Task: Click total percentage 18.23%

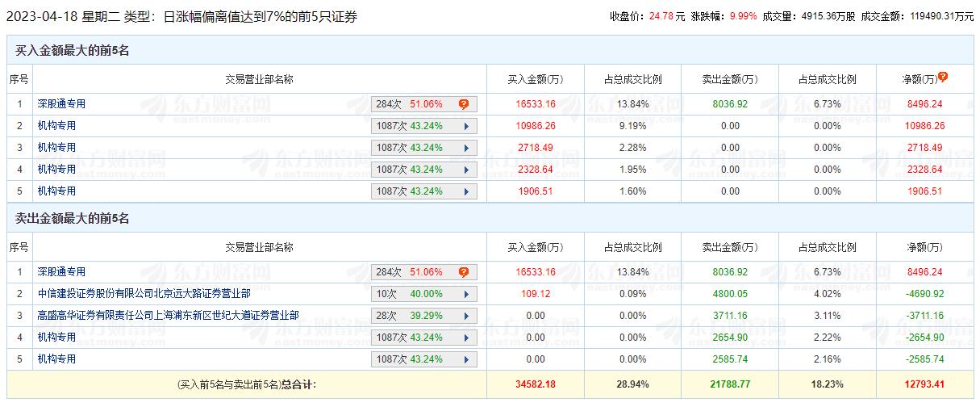Action: (827, 385)
